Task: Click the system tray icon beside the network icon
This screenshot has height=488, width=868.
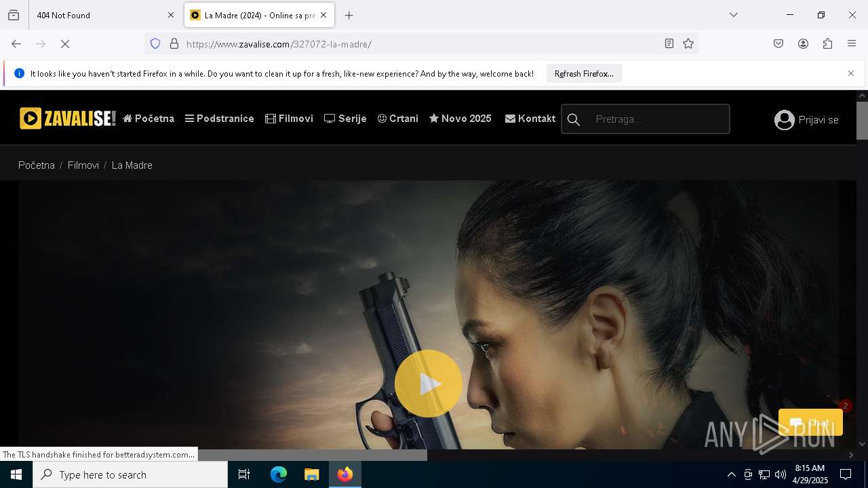Action: [748, 474]
